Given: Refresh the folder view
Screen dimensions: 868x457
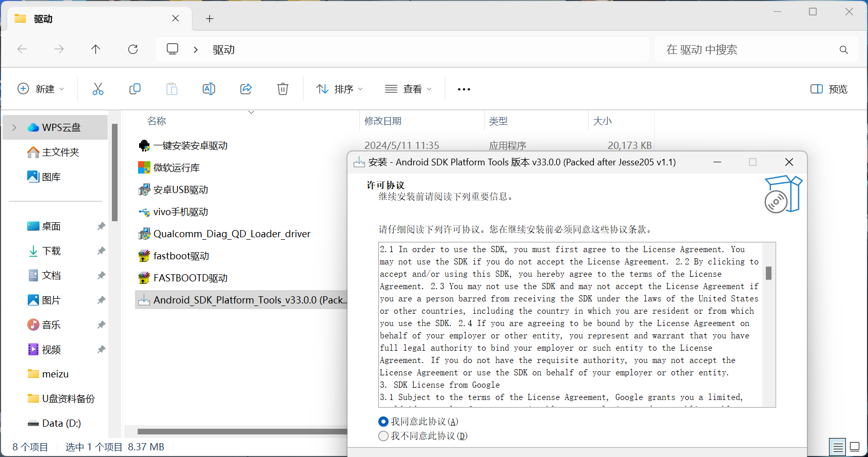Looking at the screenshot, I should [133, 49].
